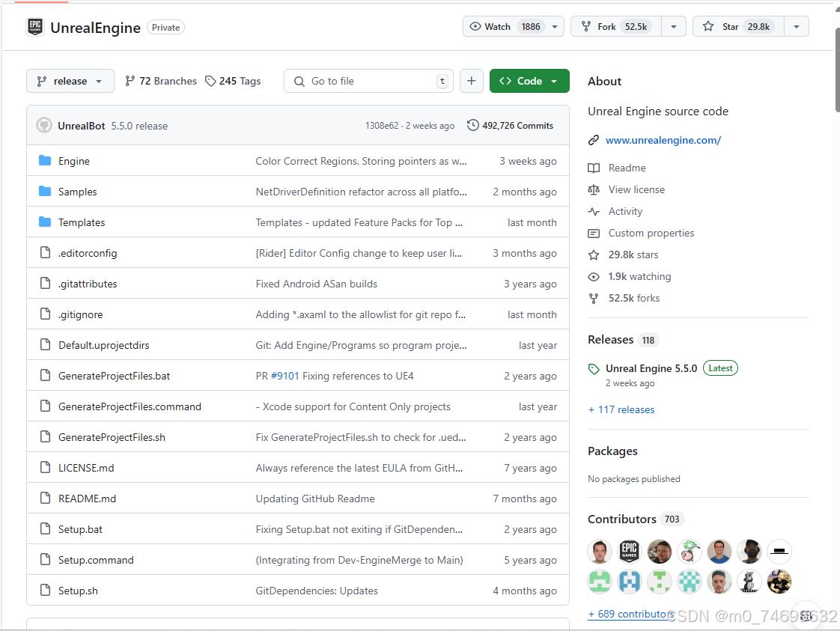Click the Samples folder icon
Image resolution: width=840 pixels, height=631 pixels.
[x=45, y=191]
